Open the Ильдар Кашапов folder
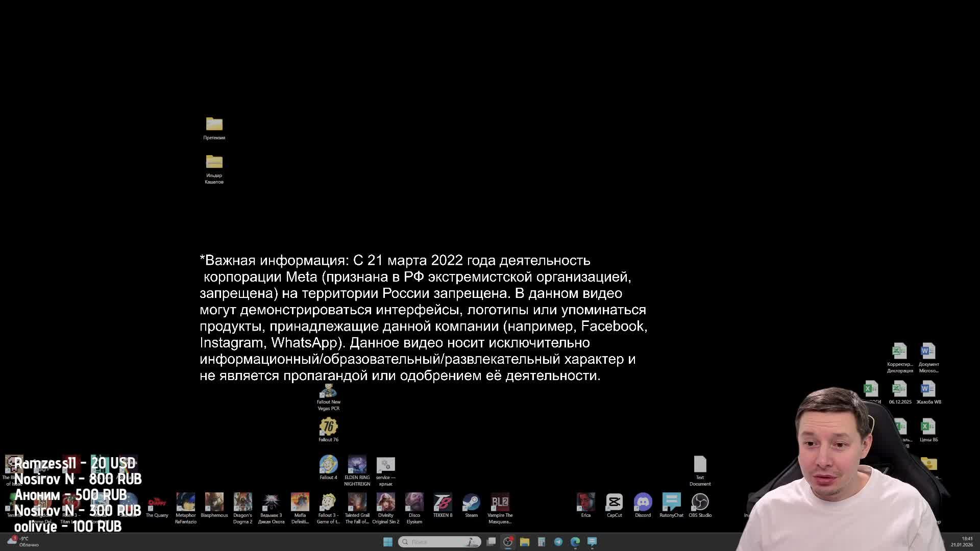Image resolution: width=980 pixels, height=551 pixels. point(214,162)
